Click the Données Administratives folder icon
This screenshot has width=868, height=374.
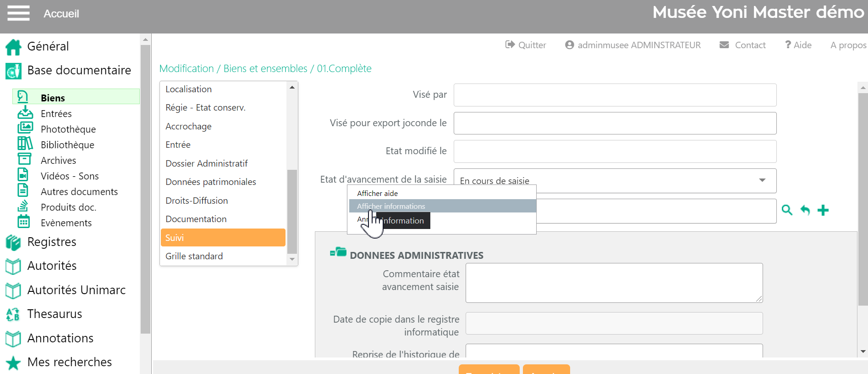click(x=339, y=252)
